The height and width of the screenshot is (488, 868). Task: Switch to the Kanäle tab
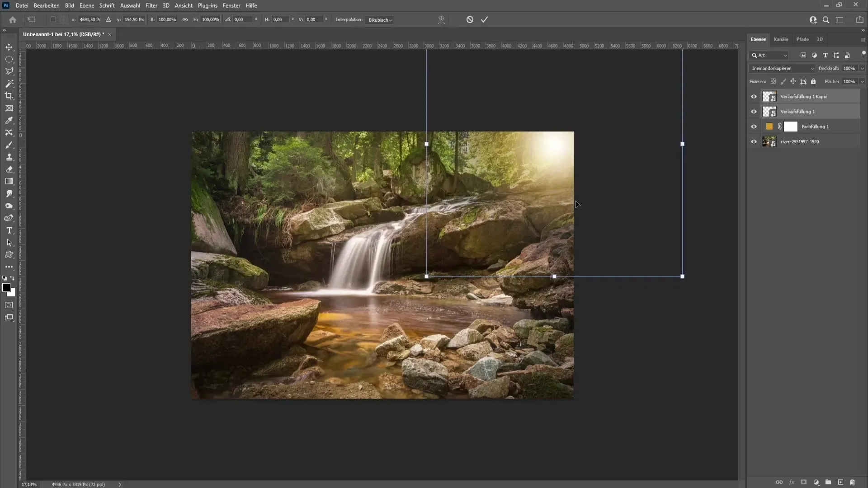(781, 39)
